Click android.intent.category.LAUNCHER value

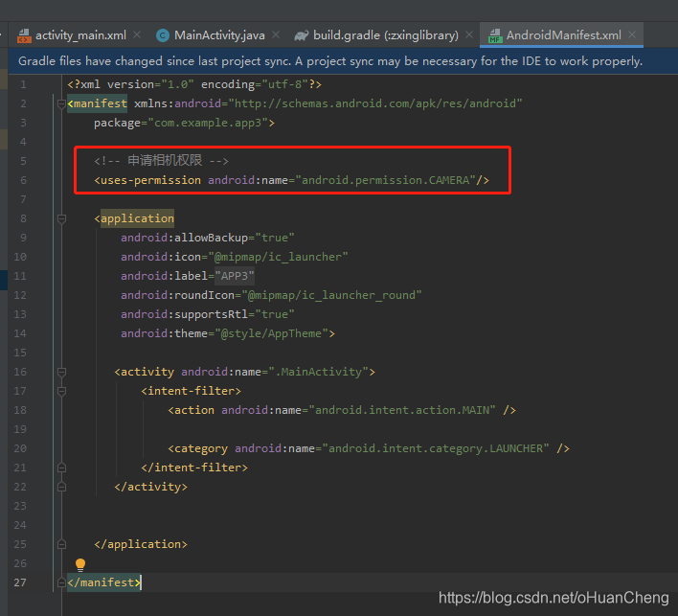(436, 448)
